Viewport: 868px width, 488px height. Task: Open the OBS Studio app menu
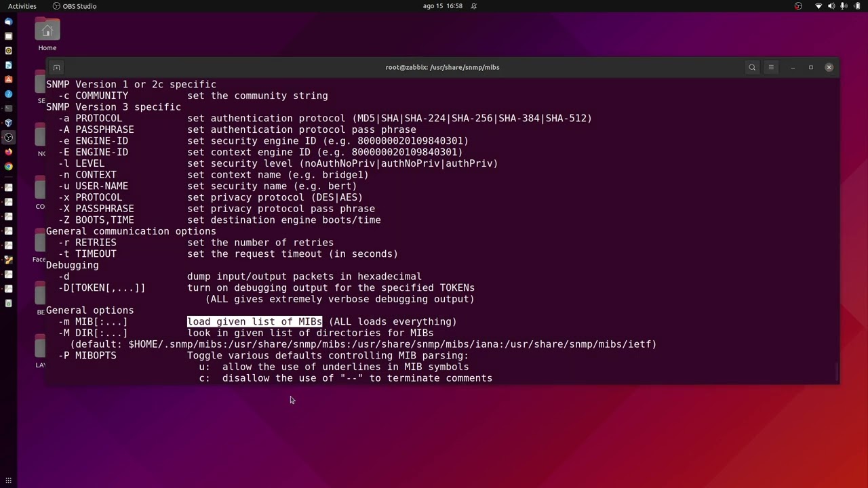pyautogui.click(x=75, y=6)
